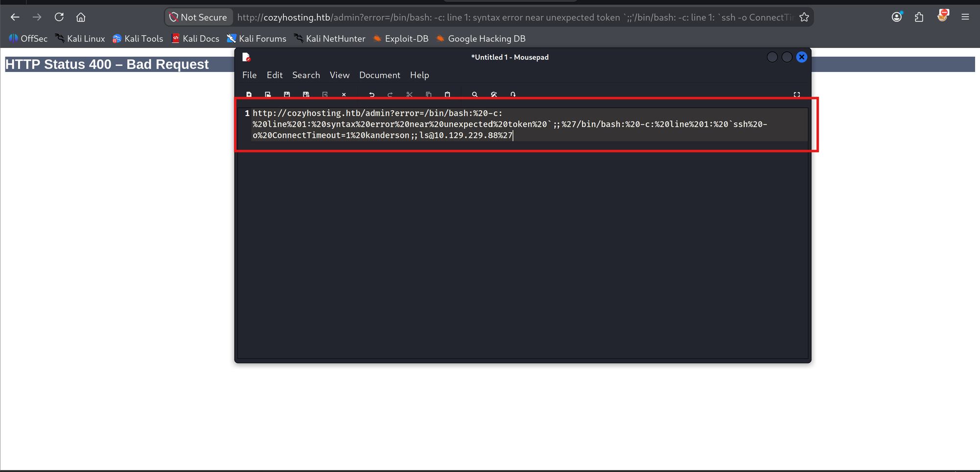This screenshot has width=980, height=472.
Task: Open the OffSec bookmark
Action: pyautogui.click(x=28, y=39)
